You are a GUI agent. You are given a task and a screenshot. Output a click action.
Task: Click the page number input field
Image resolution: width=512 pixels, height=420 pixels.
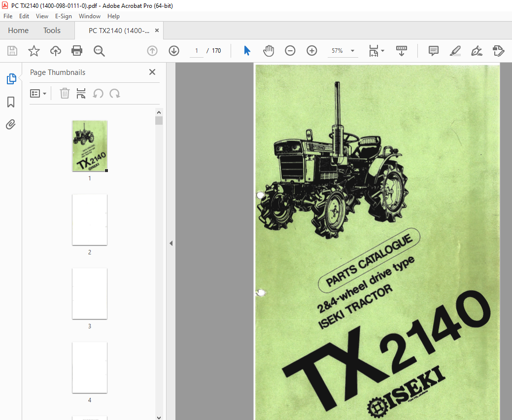coord(197,51)
